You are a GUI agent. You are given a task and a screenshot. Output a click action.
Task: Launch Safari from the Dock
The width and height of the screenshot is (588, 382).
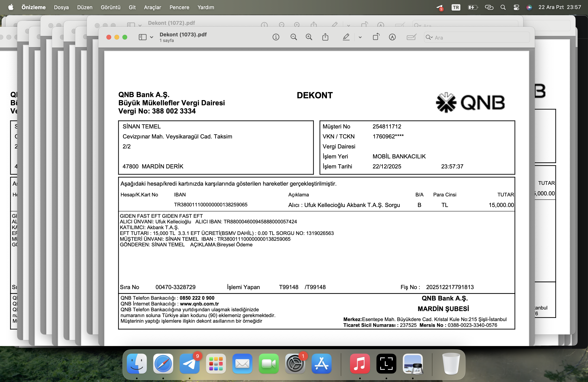[163, 363]
